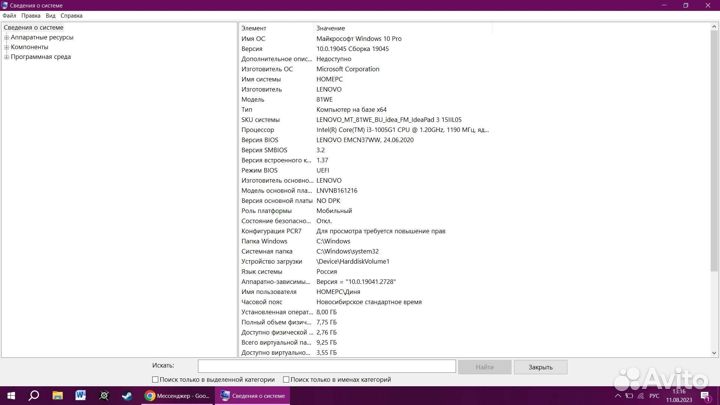Click the Закрыть button
This screenshot has width=720, height=405.
click(540, 367)
